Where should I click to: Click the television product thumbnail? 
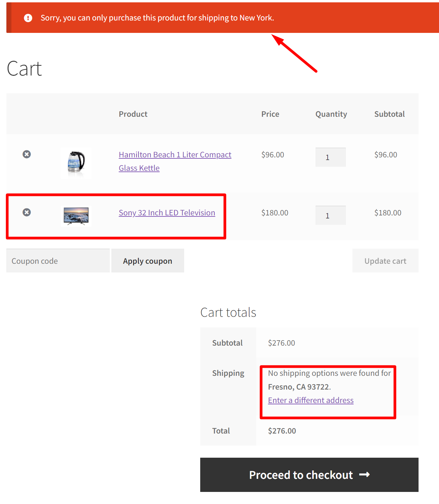(75, 216)
